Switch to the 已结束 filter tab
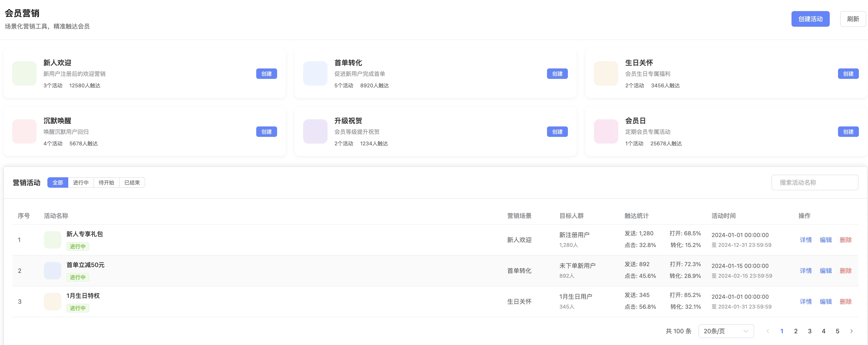Screen dimensions: 868x345 (x=132, y=182)
